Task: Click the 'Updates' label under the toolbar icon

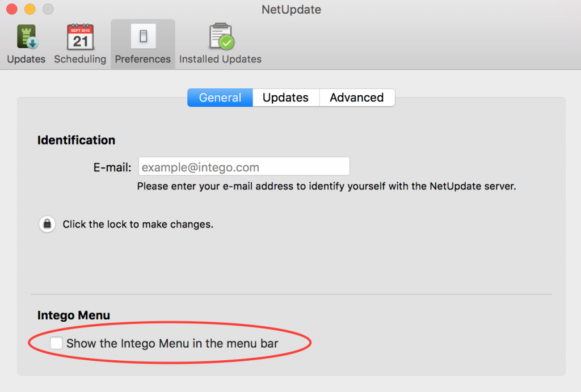Action: [x=26, y=59]
